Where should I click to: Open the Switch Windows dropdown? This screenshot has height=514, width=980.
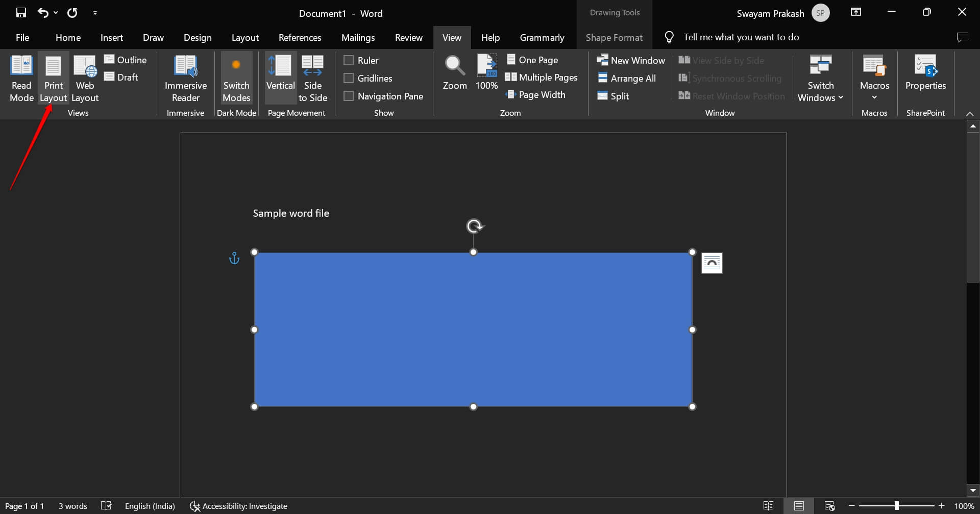[820, 79]
